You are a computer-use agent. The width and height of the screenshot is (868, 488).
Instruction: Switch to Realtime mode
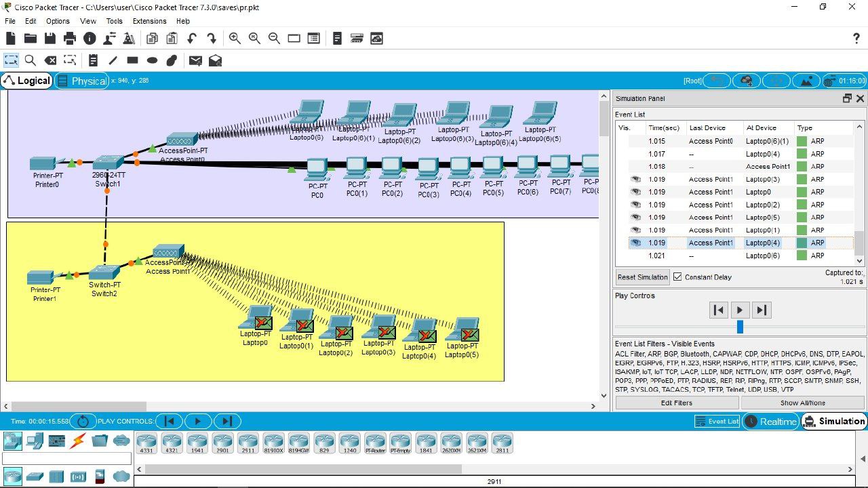coord(771,421)
